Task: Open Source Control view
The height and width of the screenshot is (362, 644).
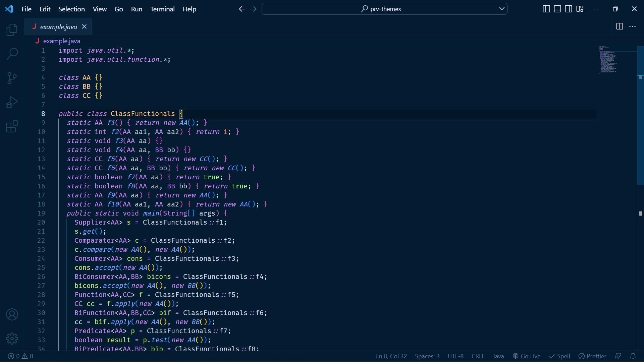Action: (x=12, y=78)
